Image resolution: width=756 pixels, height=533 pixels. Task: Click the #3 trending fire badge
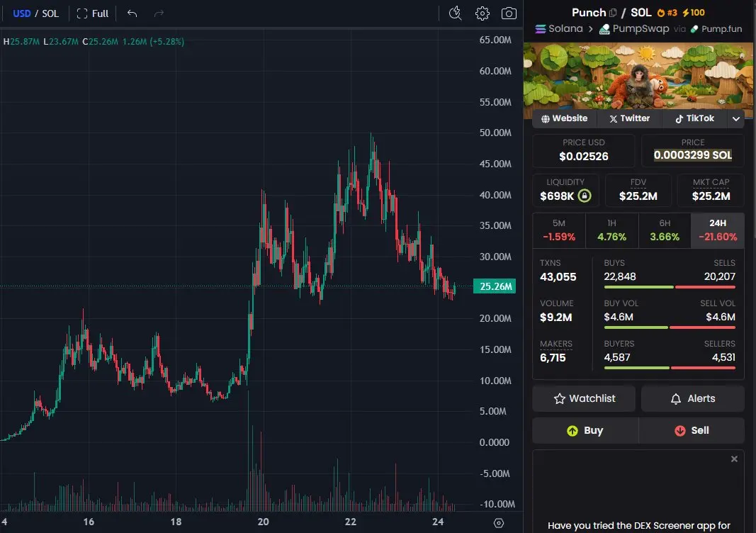pyautogui.click(x=667, y=13)
